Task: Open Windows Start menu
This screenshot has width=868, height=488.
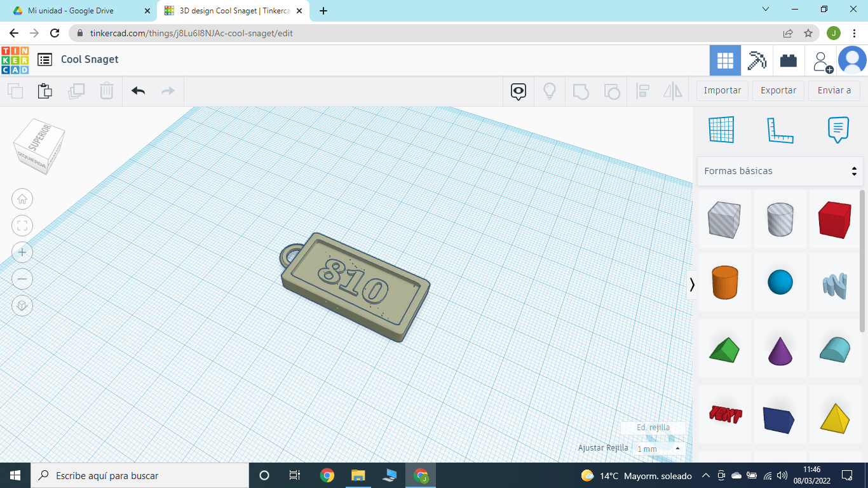Action: tap(15, 475)
